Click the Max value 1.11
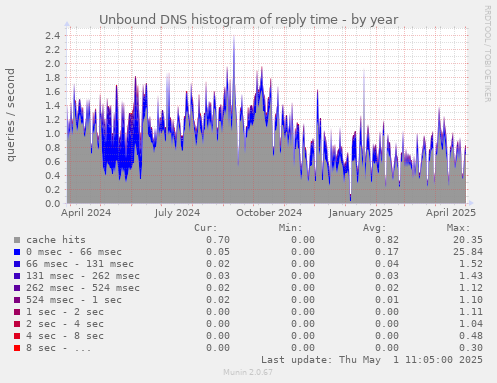Screen dimensions: 497x383 471,312
